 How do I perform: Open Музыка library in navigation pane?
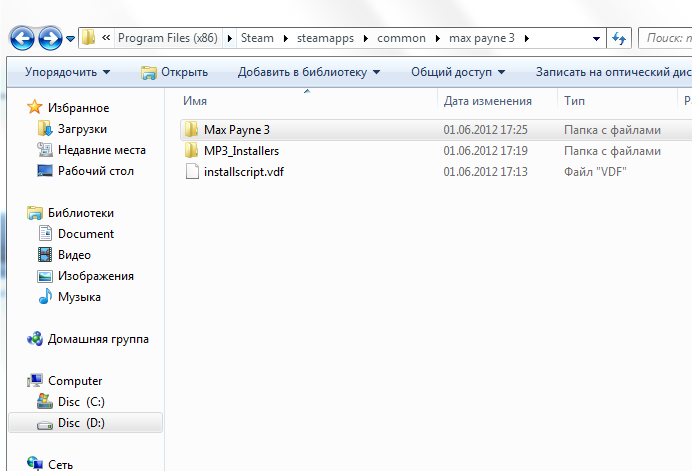[79, 297]
